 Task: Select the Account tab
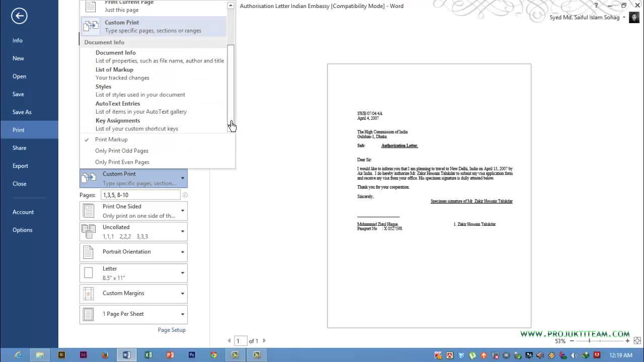pos(23,212)
